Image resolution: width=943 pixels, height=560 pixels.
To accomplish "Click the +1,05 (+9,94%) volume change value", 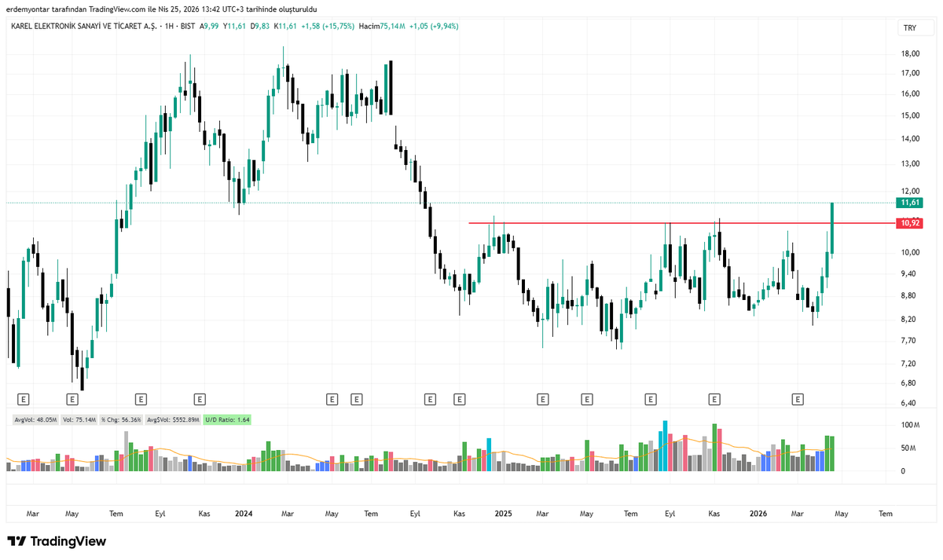I will pyautogui.click(x=433, y=26).
